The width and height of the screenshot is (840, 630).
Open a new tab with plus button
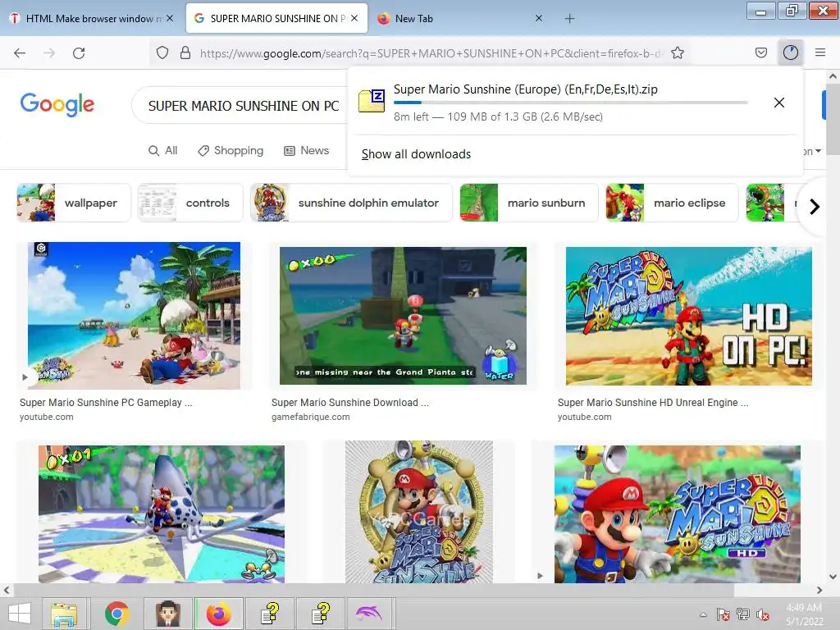tap(569, 19)
